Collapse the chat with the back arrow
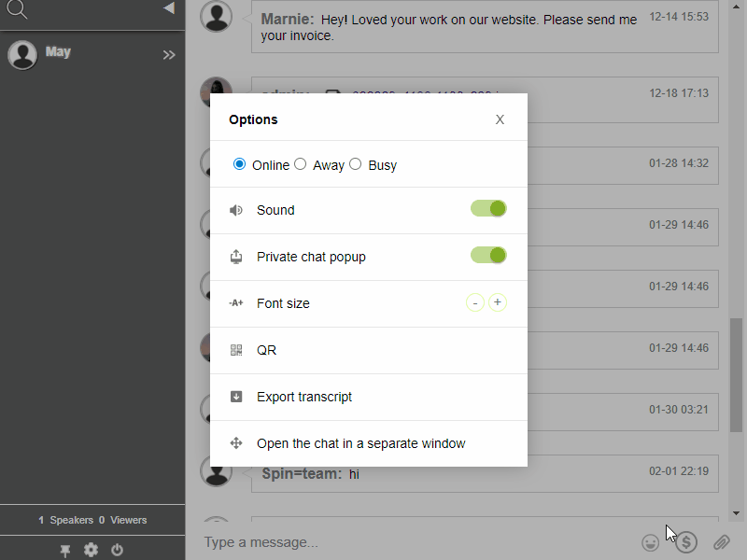The width and height of the screenshot is (747, 560). point(168,7)
